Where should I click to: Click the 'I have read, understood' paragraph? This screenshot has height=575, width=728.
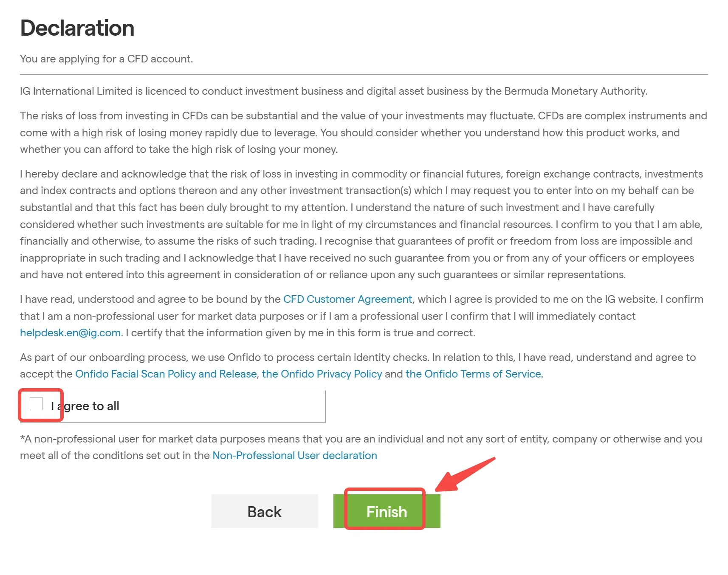pyautogui.click(x=361, y=316)
